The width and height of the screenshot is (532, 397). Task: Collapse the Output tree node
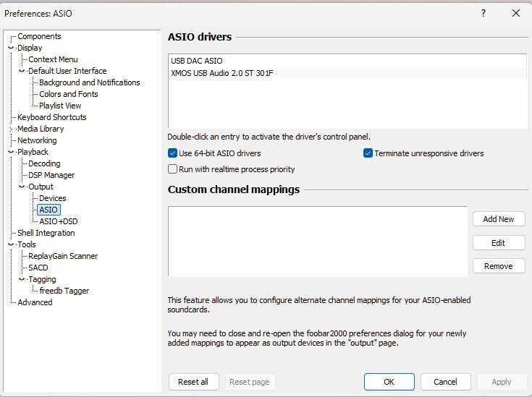(22, 187)
